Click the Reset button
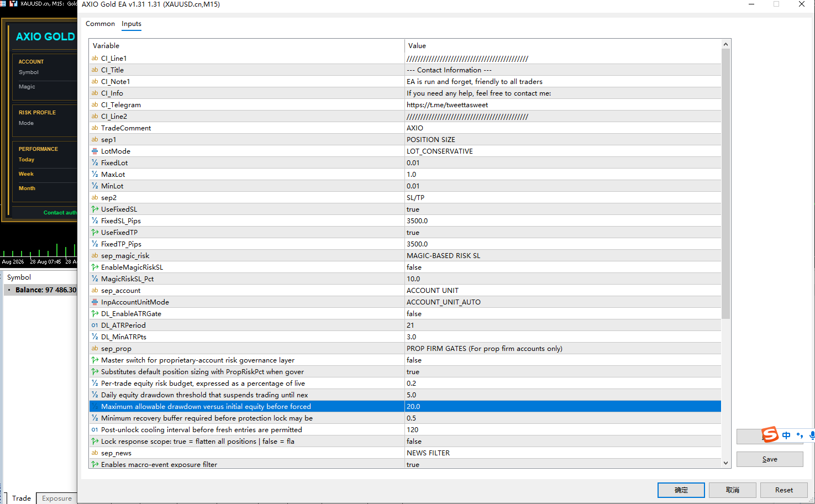815x504 pixels. click(784, 490)
